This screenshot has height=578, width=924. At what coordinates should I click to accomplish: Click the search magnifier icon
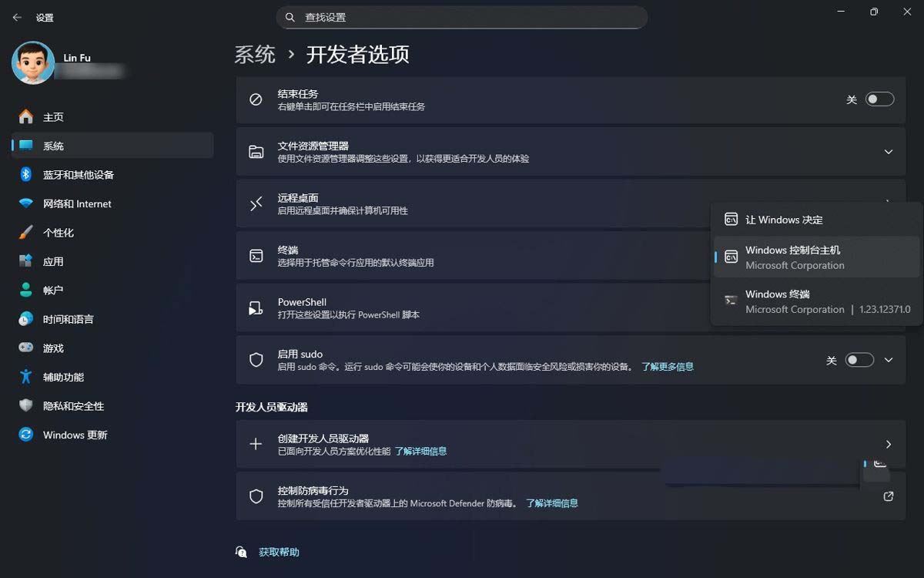(x=290, y=17)
